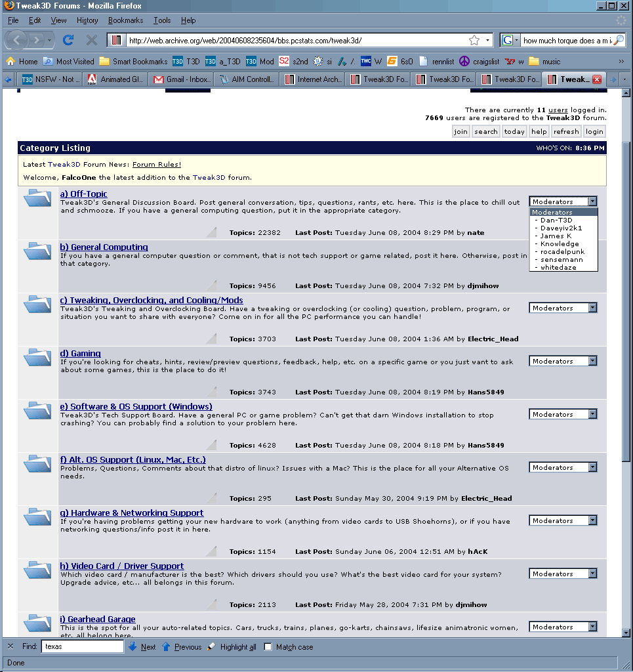
Task: Bookmark this page with the star icon
Action: tap(474, 40)
